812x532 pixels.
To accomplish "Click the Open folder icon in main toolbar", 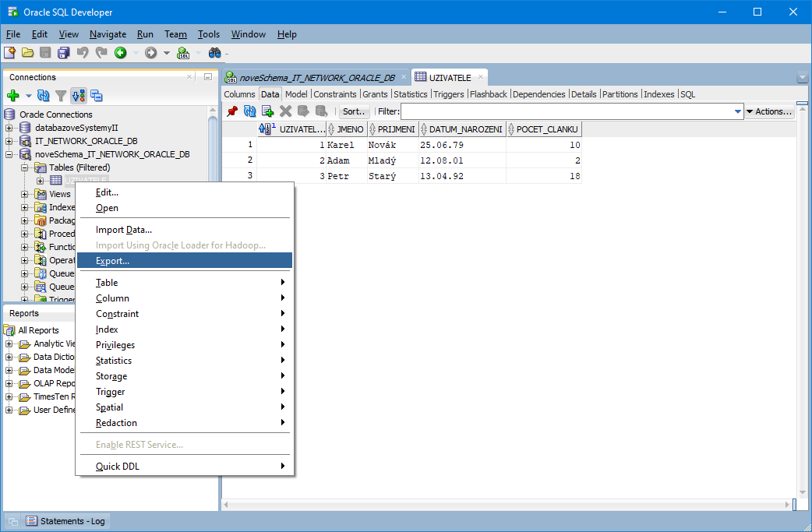I will (28, 53).
